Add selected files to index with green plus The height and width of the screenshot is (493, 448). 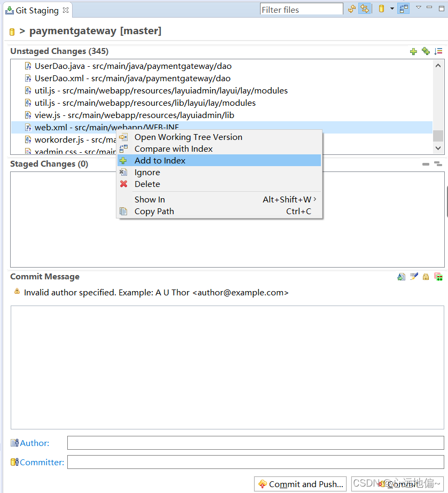pyautogui.click(x=413, y=51)
